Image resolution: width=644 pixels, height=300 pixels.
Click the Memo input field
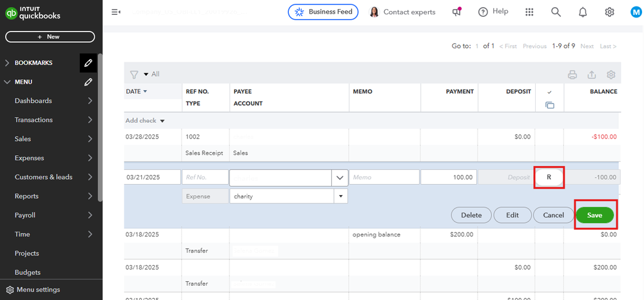[384, 177]
